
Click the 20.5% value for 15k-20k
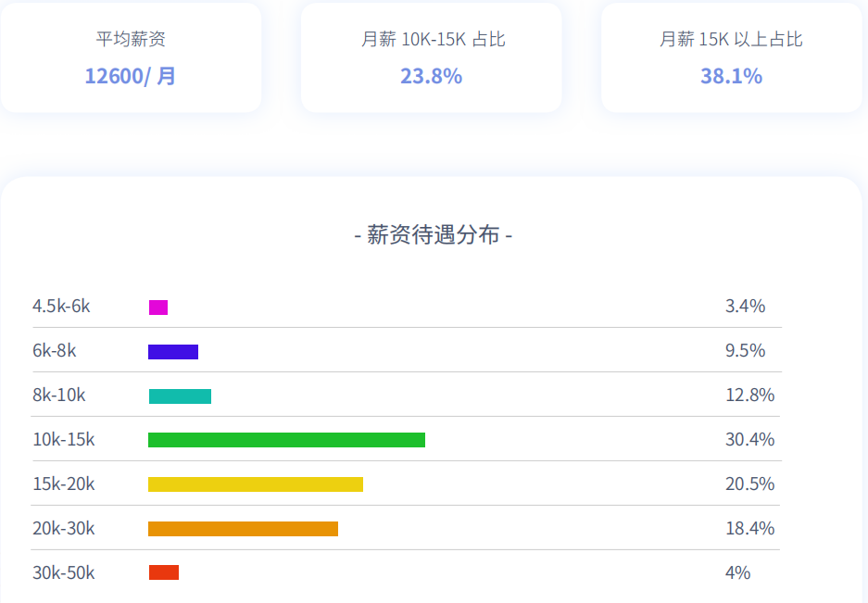(x=748, y=484)
